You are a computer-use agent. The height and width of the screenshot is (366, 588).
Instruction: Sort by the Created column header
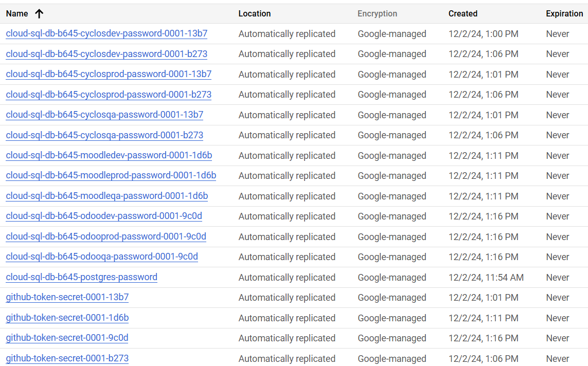point(463,14)
